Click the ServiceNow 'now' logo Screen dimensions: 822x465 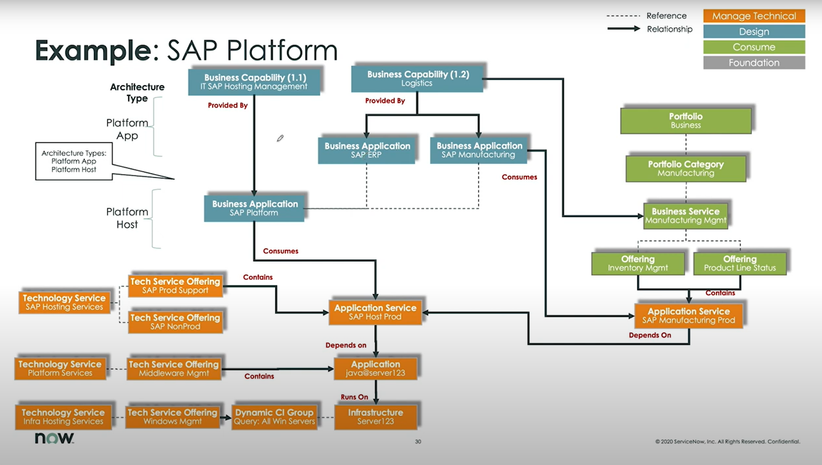tap(54, 438)
